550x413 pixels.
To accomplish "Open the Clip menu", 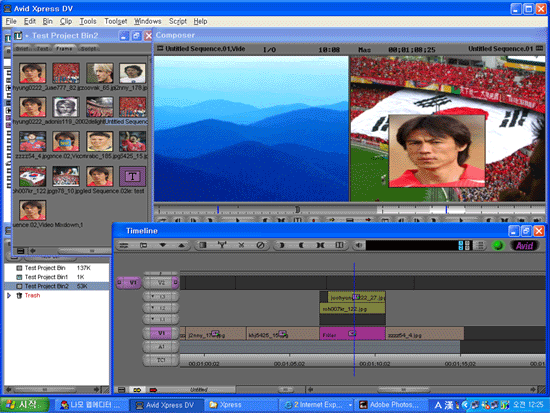I will pyautogui.click(x=66, y=21).
